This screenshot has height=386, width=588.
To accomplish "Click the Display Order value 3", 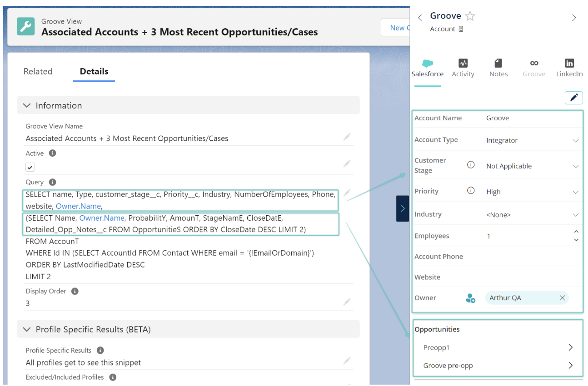I will point(28,303).
